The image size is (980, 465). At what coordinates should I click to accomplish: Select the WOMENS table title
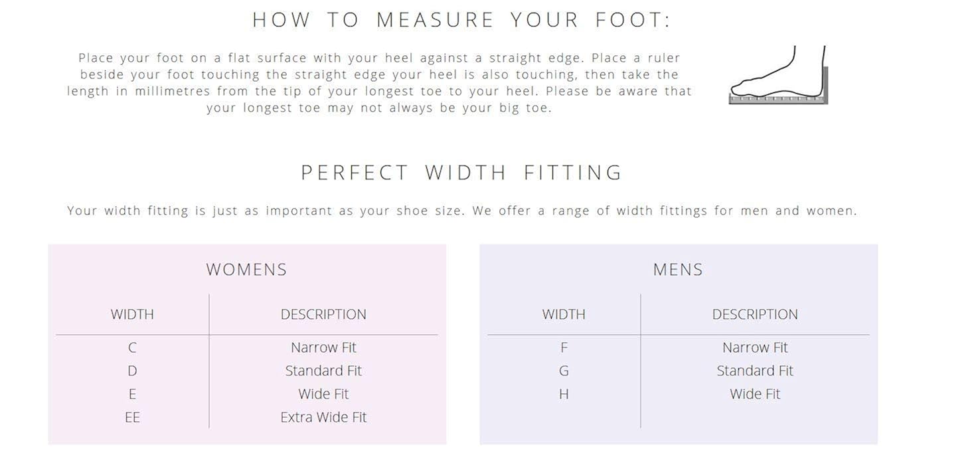pyautogui.click(x=246, y=270)
